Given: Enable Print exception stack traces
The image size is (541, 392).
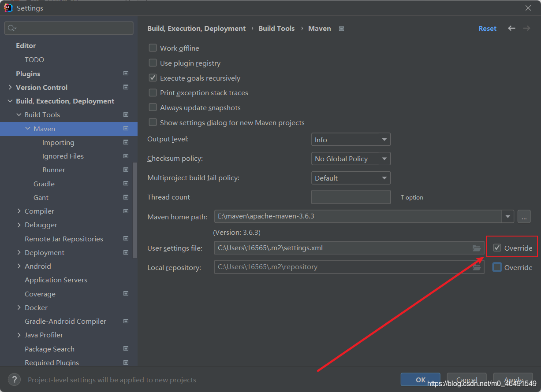Looking at the screenshot, I should tap(153, 92).
